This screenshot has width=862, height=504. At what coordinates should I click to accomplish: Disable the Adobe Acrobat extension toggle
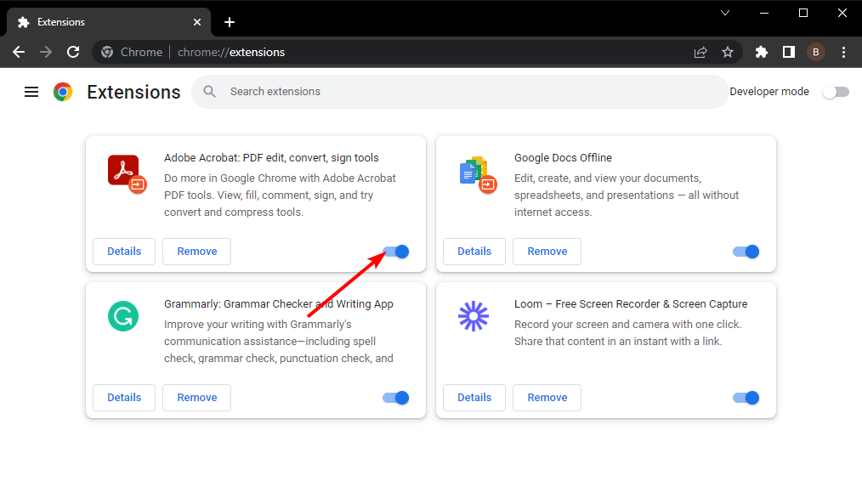(396, 252)
